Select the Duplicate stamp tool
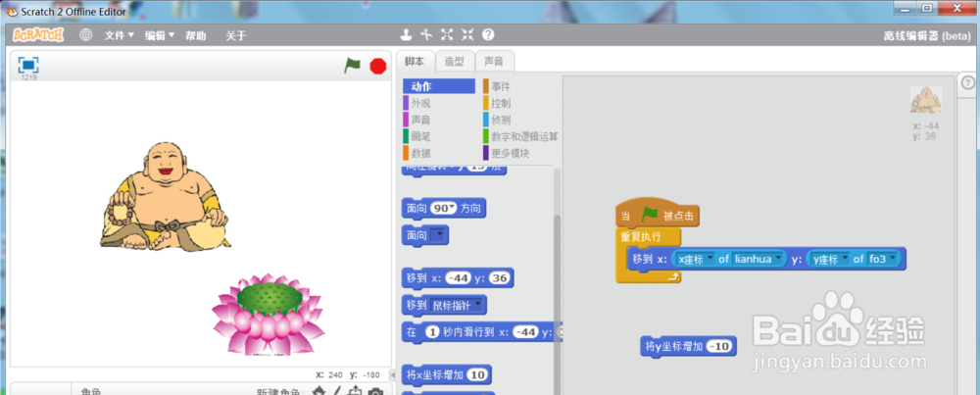This screenshot has height=395, width=980. tap(407, 35)
